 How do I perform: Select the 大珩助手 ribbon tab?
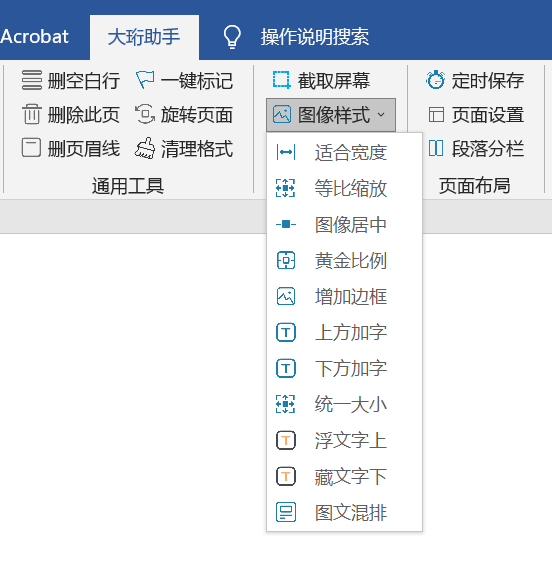(x=144, y=37)
